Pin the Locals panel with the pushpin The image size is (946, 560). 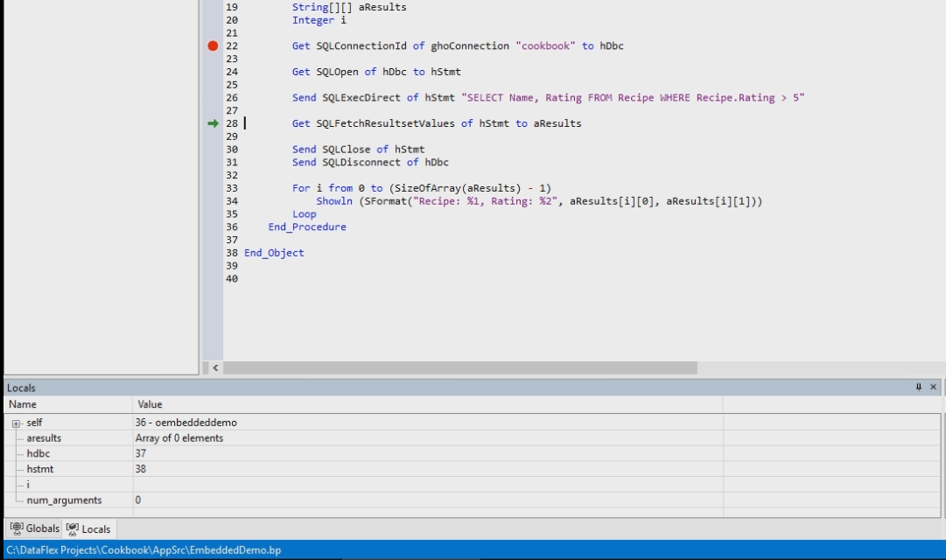pyautogui.click(x=918, y=388)
